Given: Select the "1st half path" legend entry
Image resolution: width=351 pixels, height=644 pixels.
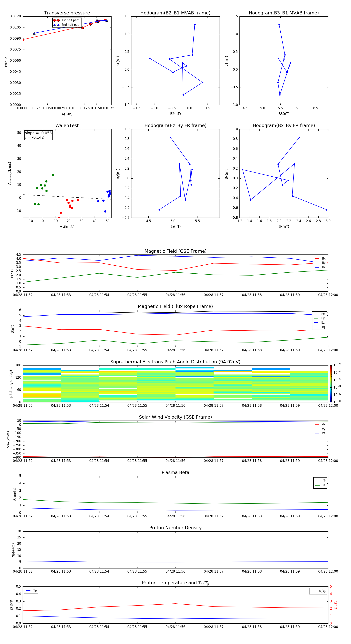Looking at the screenshot, I should point(67,20).
